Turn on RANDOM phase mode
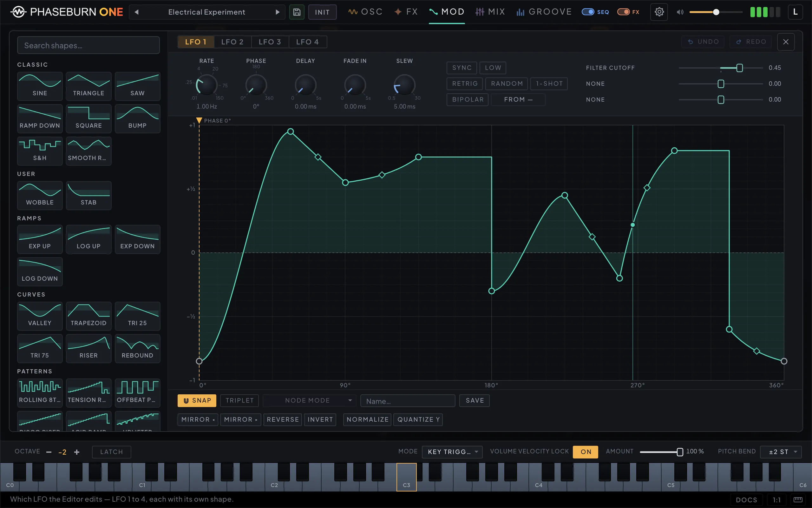Viewport: 812px width, 508px height. 507,84
